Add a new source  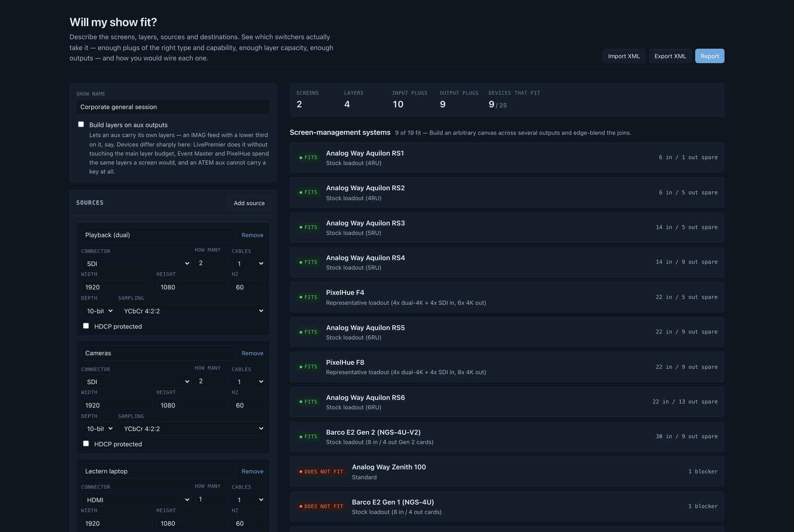pyautogui.click(x=249, y=203)
